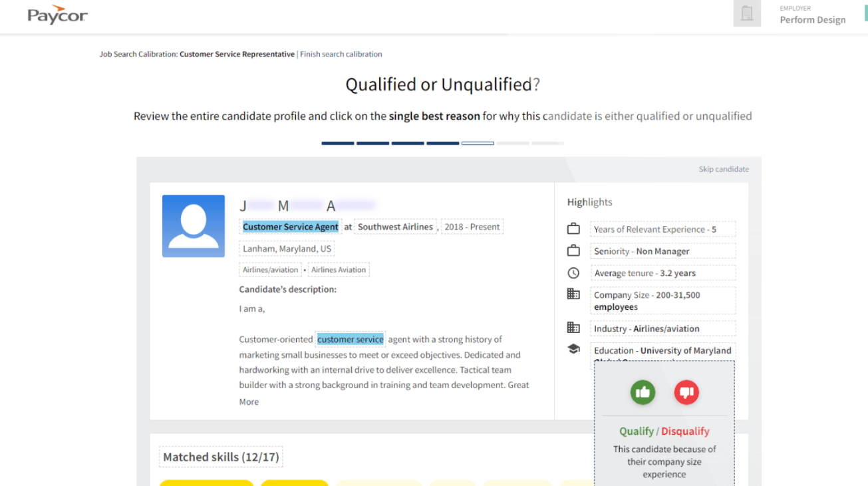Screen dimensions: 868x486
Task: Click the graduation cap Education icon
Action: tap(573, 349)
